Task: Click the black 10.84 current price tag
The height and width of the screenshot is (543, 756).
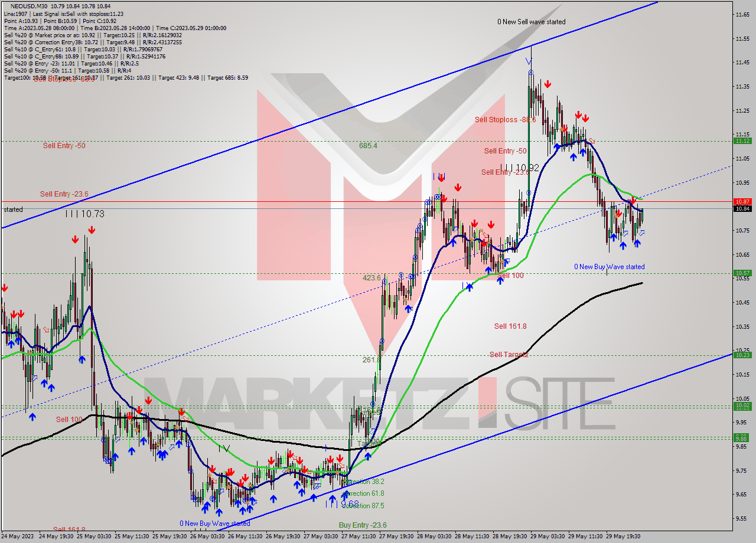Action: [x=742, y=208]
